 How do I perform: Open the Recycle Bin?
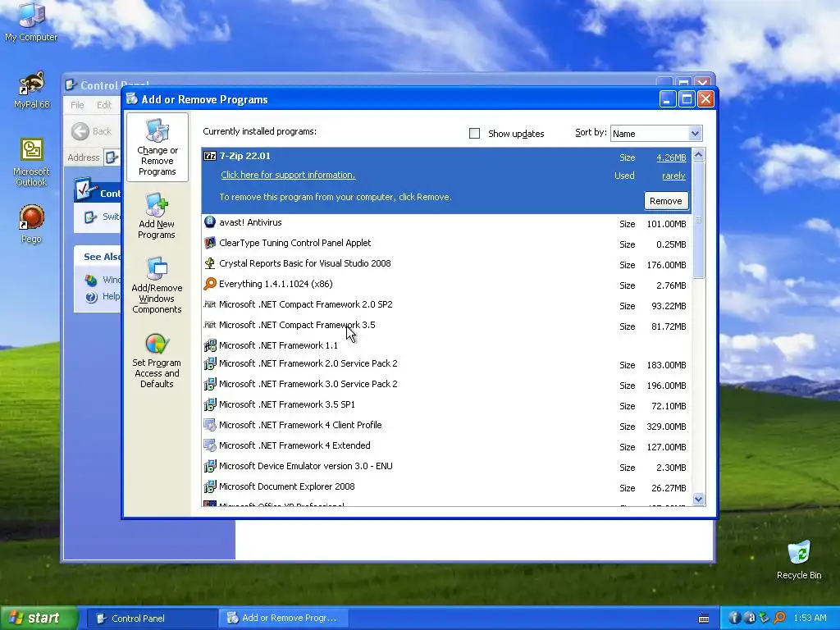tap(799, 559)
